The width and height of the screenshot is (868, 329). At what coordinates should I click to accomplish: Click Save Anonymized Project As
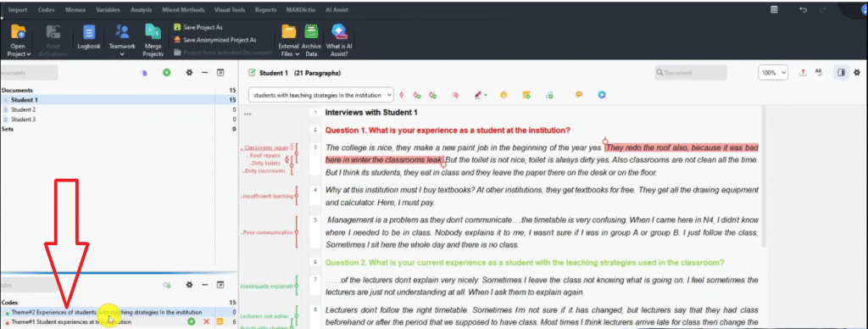point(214,40)
